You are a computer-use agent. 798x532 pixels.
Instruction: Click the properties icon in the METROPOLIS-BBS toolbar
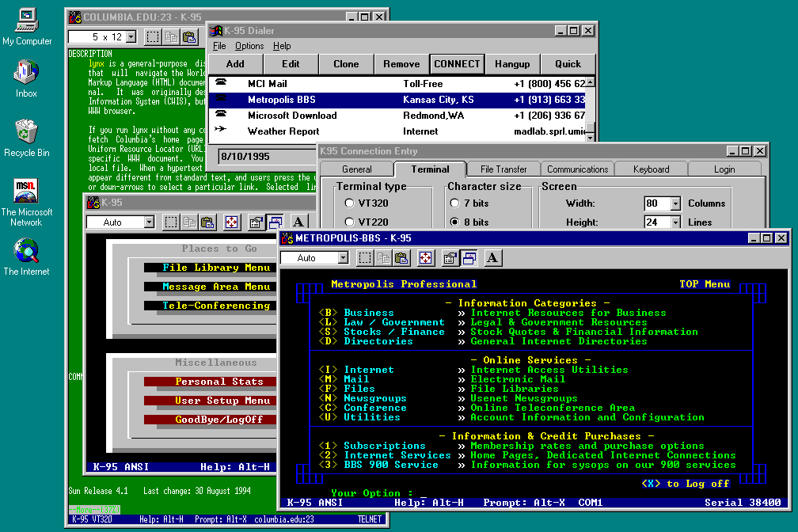[450, 257]
